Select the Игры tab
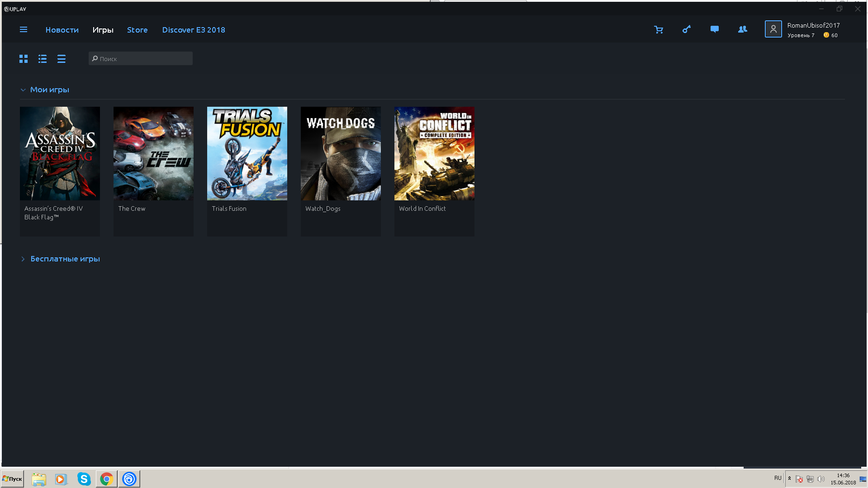Viewport: 868px width, 488px height. 103,30
